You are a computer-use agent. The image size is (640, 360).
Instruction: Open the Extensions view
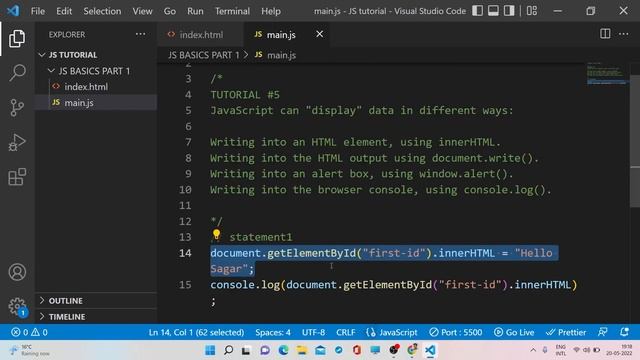[17, 177]
